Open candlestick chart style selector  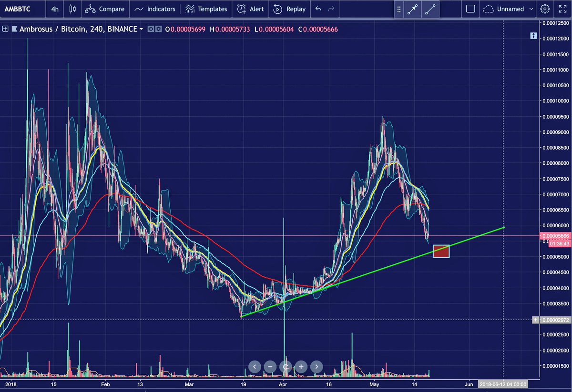point(72,9)
